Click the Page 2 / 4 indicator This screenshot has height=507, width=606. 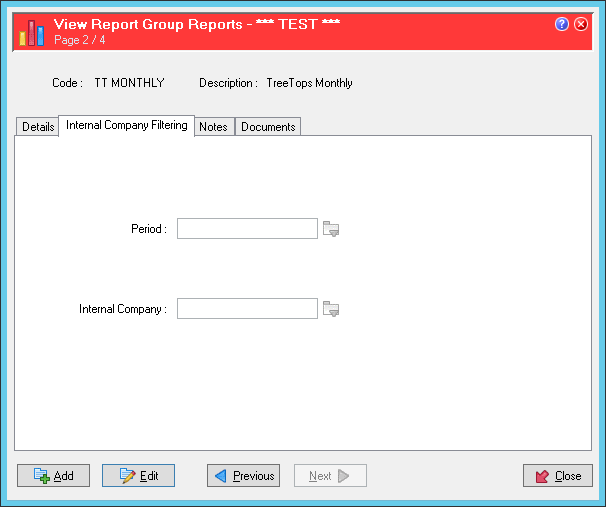click(x=79, y=40)
